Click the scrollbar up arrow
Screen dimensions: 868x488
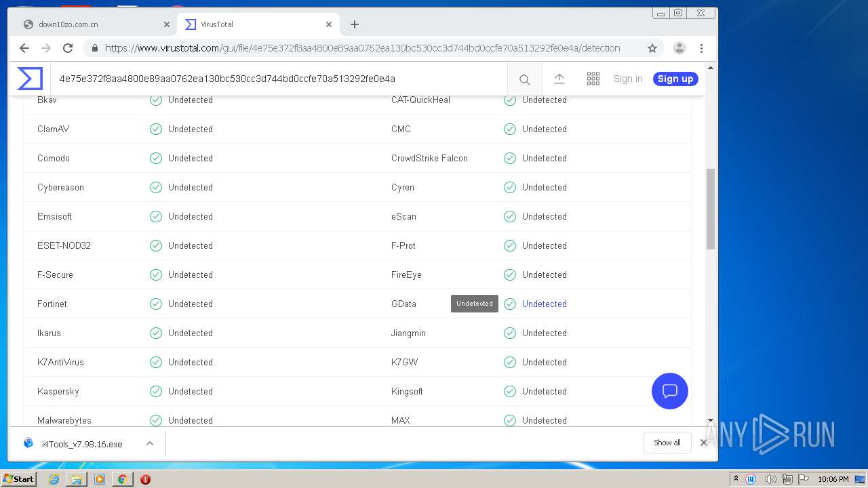(x=711, y=68)
